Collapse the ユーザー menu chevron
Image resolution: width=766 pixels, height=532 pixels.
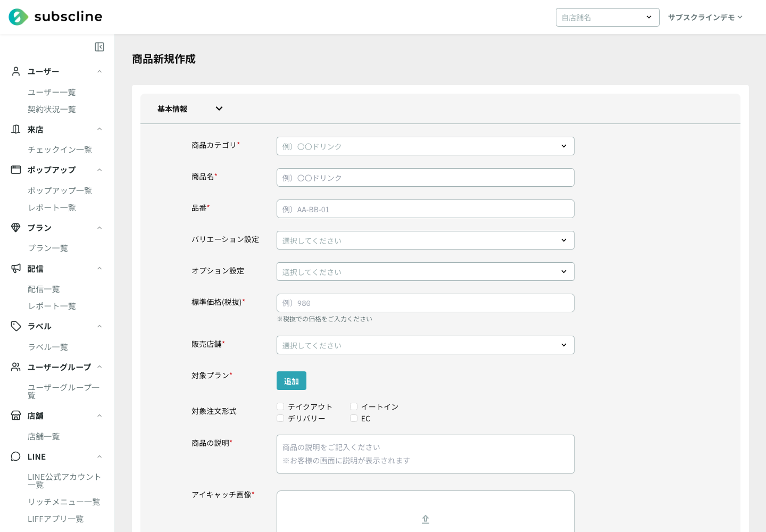[x=99, y=71]
